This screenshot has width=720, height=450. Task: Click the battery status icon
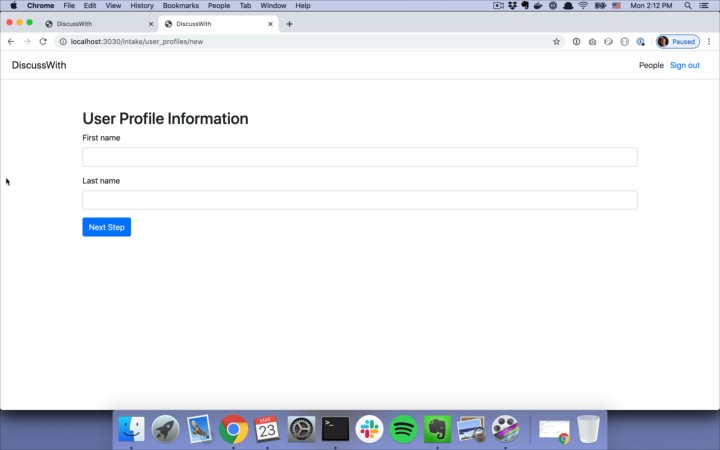600,6
